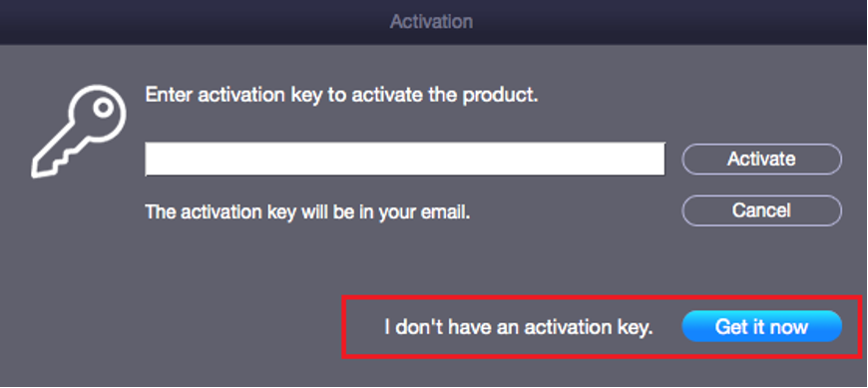Click the word 'Cancel' on its button
Image resolution: width=868 pixels, height=388 pixels.
pyautogui.click(x=761, y=210)
